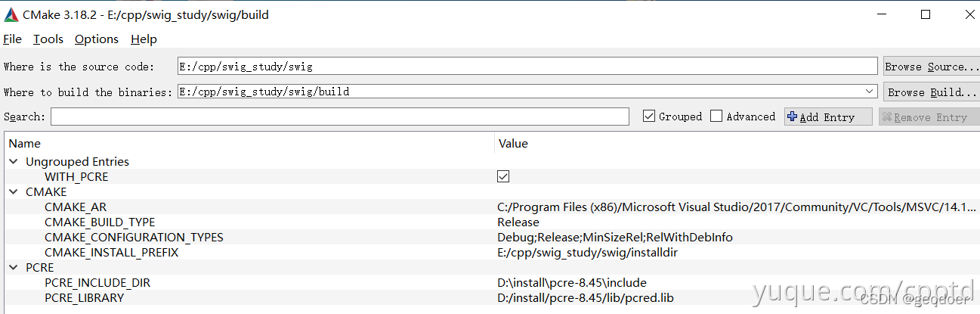Select the CMAKE_BUILD_TYPE entry
Screen dimensions: 980x314
[100, 222]
